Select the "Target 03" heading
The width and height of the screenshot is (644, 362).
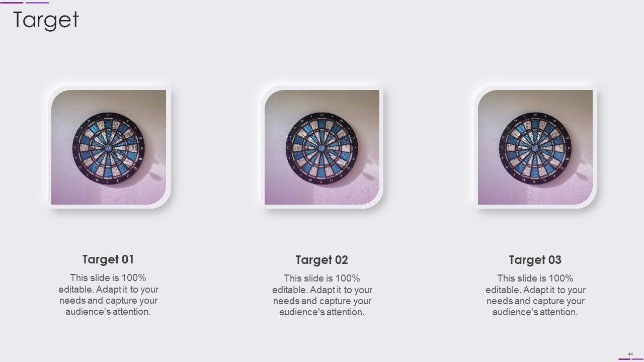tap(535, 260)
